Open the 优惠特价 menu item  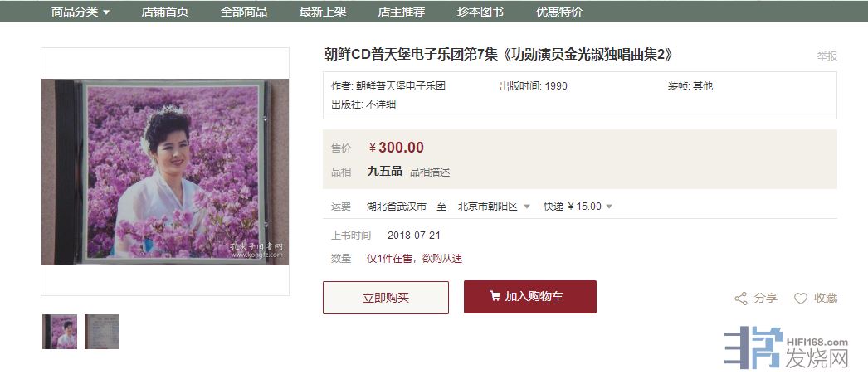(559, 12)
